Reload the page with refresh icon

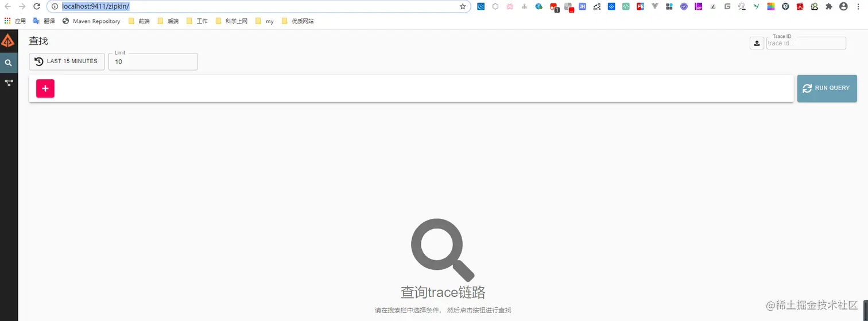pos(37,6)
